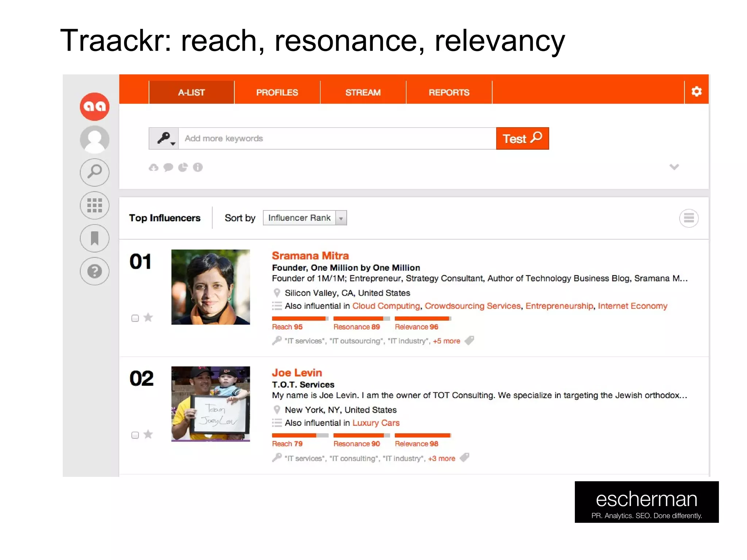Click Sramana Mitra's Reach 95 bar

click(x=300, y=319)
